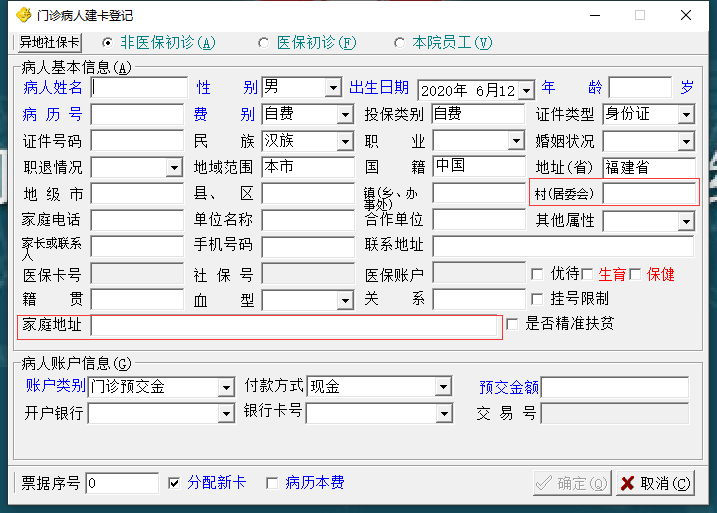Click the 单位名称 input field
This screenshot has width=717, height=513.
click(x=308, y=220)
